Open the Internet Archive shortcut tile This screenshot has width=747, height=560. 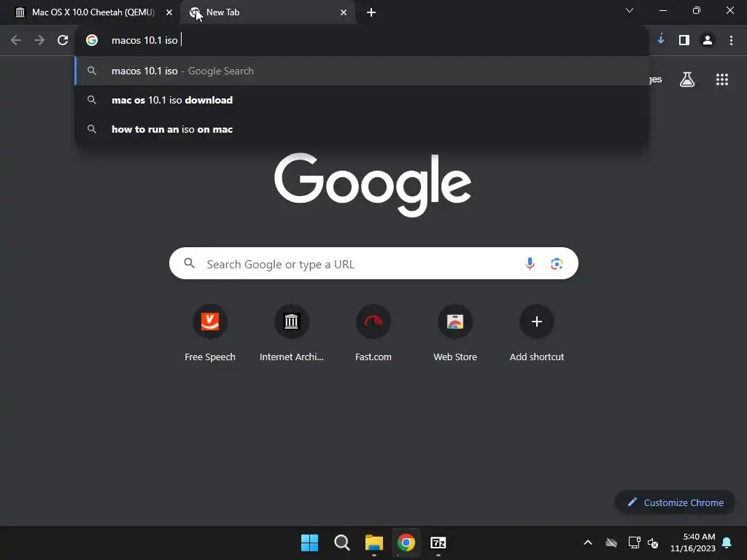pyautogui.click(x=292, y=333)
